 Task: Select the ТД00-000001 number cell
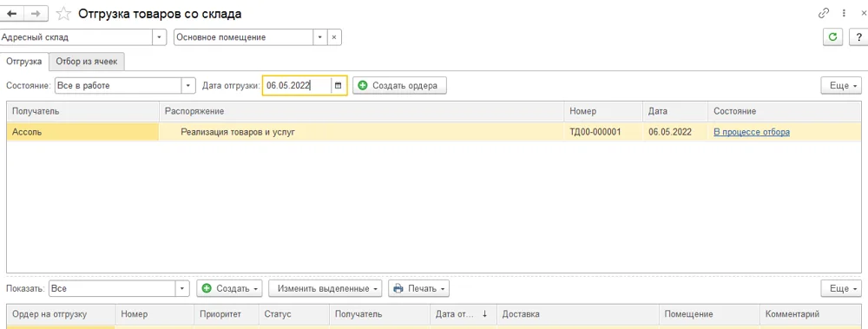tap(603, 132)
